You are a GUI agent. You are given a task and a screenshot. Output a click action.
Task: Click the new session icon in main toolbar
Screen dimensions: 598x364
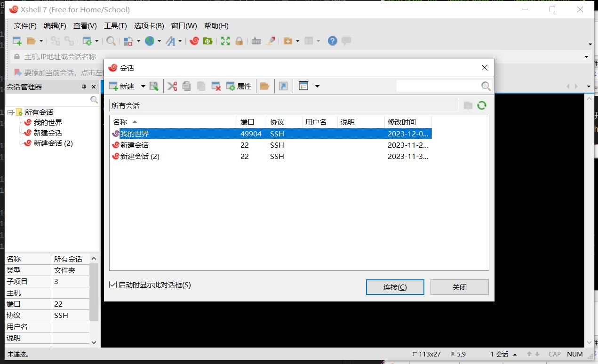pyautogui.click(x=17, y=41)
